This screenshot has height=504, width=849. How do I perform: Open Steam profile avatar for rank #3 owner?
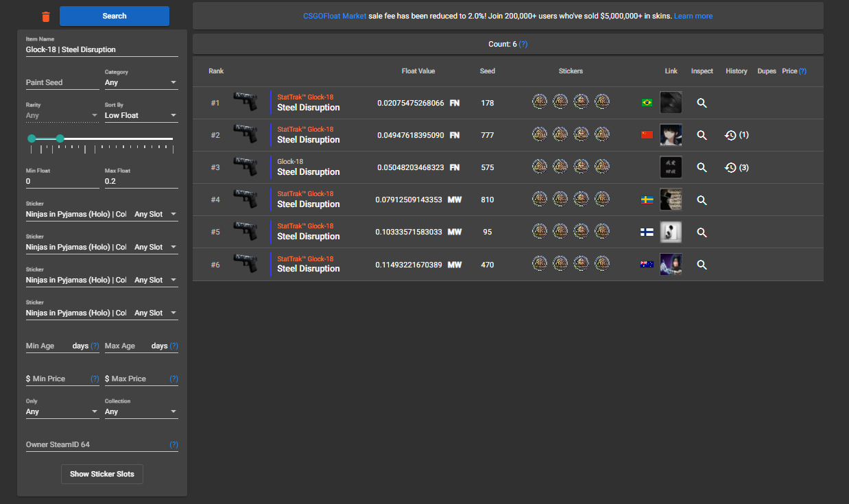671,167
